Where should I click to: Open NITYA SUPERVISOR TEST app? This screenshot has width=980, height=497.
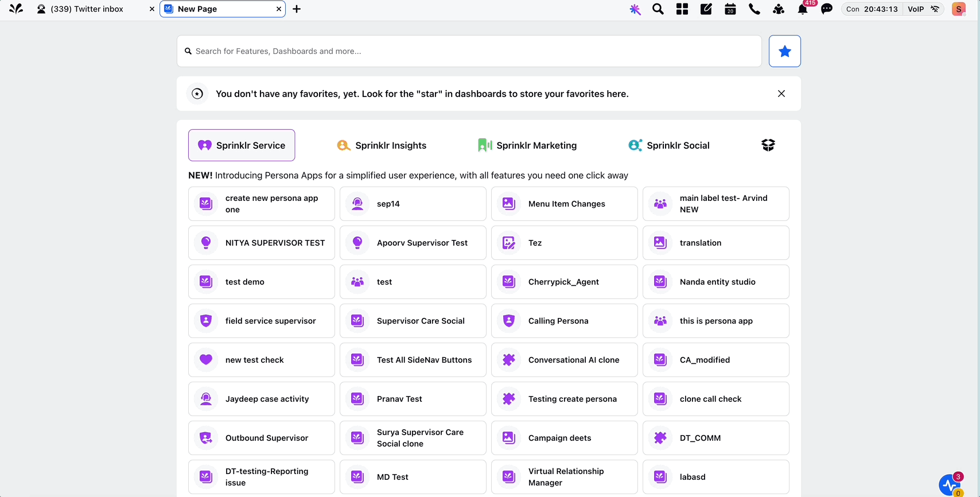click(261, 243)
